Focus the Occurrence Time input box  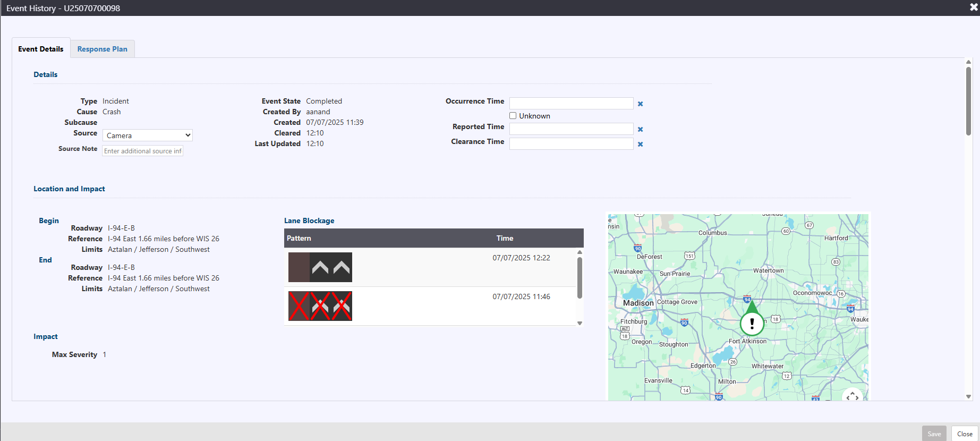pyautogui.click(x=571, y=104)
